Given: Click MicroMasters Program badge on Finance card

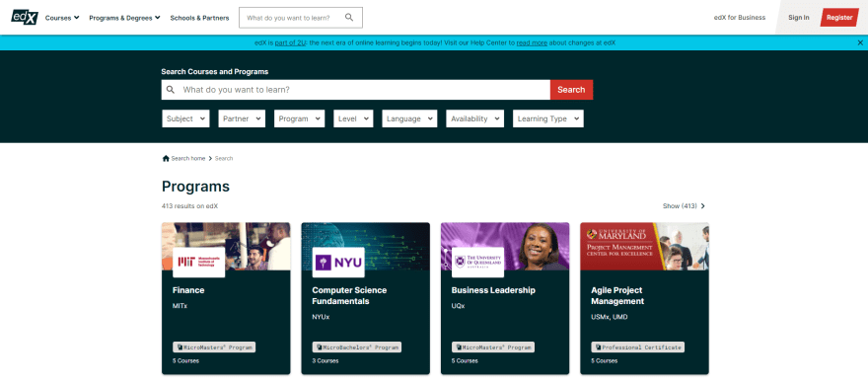Looking at the screenshot, I should 214,347.
